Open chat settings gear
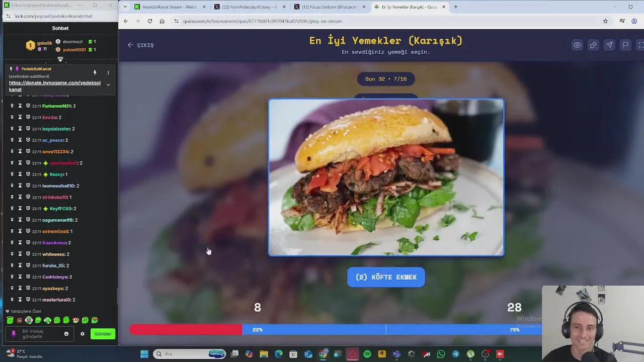This screenshot has height=362, width=644. [83, 334]
